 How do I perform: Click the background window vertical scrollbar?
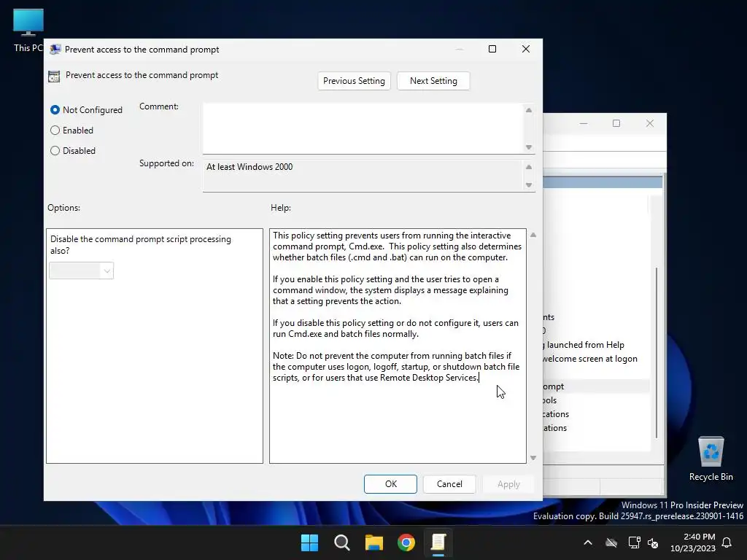tap(657, 352)
